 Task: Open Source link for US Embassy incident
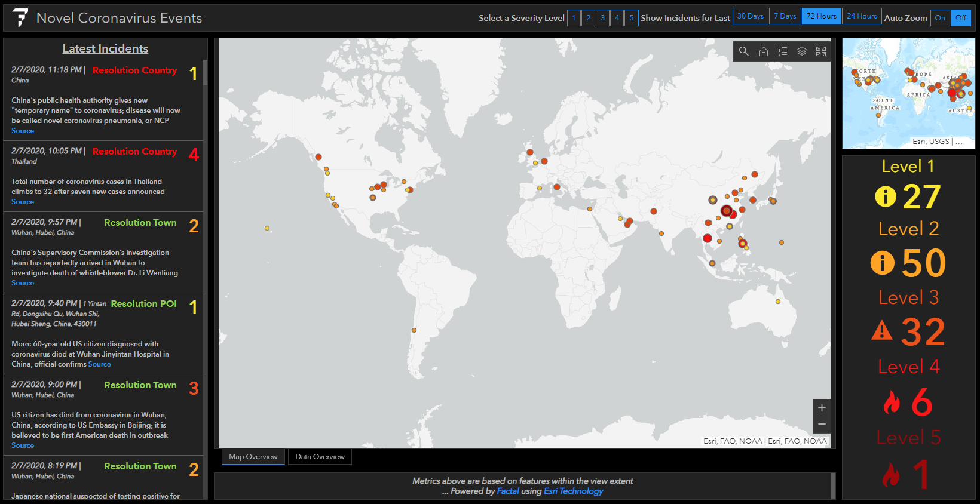click(x=23, y=445)
